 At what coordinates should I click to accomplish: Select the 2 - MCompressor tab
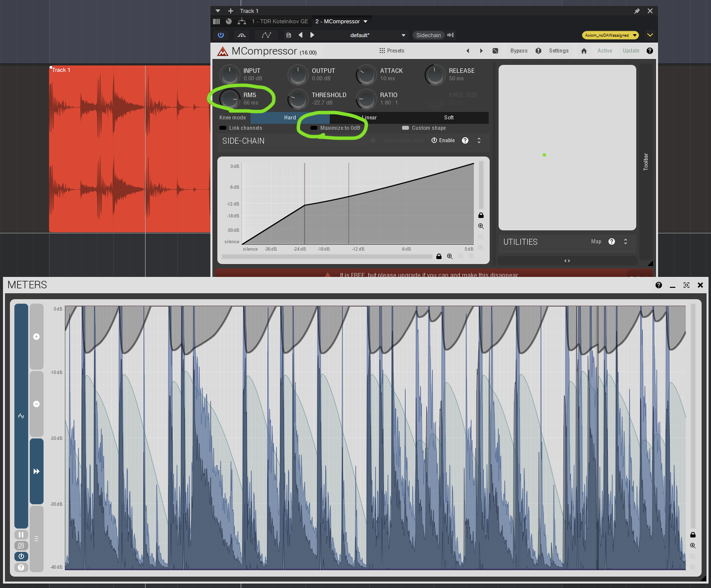[338, 21]
